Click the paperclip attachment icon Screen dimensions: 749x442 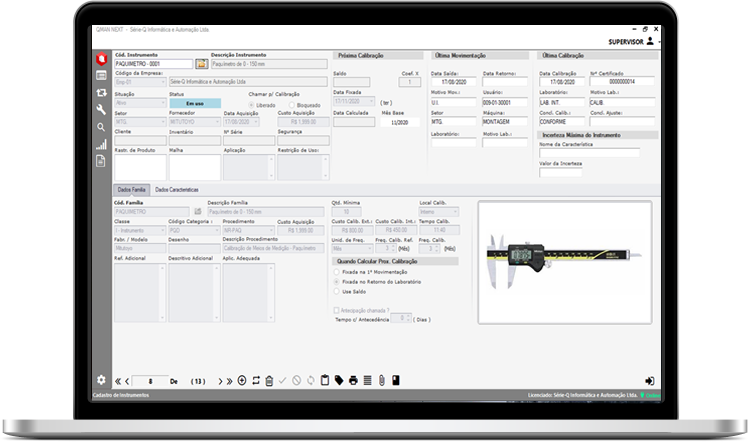point(382,381)
